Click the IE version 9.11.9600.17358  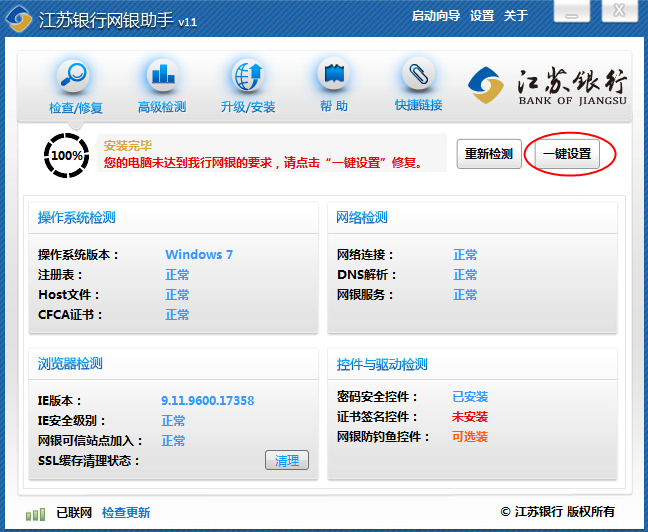pyautogui.click(x=207, y=401)
